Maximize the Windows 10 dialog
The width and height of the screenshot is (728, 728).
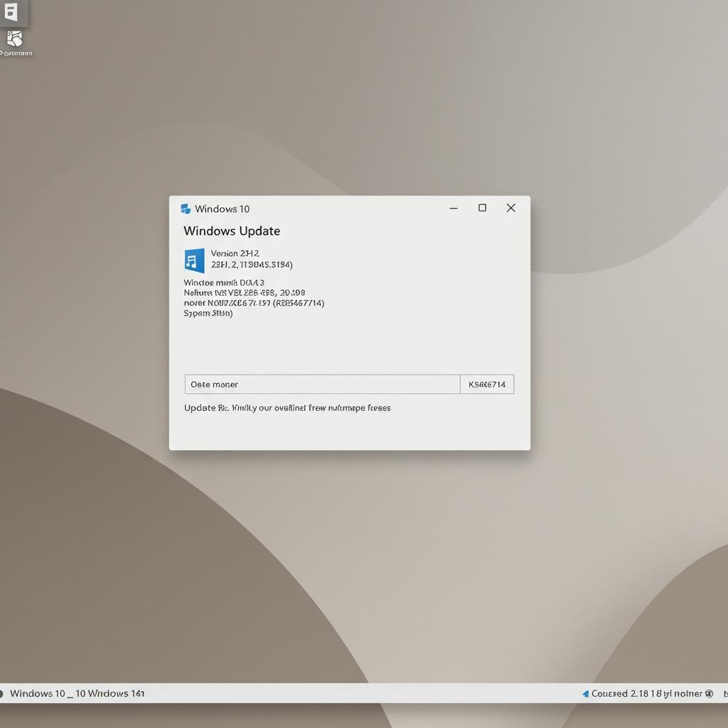(483, 208)
